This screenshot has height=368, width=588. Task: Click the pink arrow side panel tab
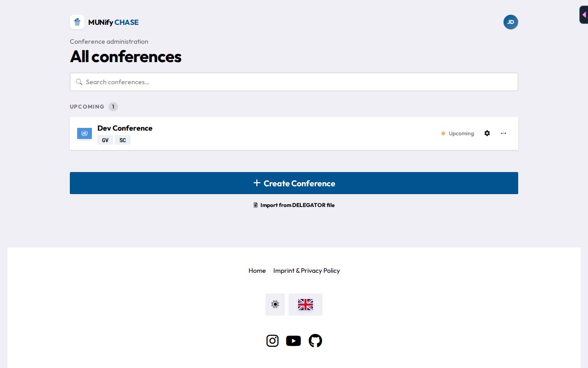[x=583, y=15]
